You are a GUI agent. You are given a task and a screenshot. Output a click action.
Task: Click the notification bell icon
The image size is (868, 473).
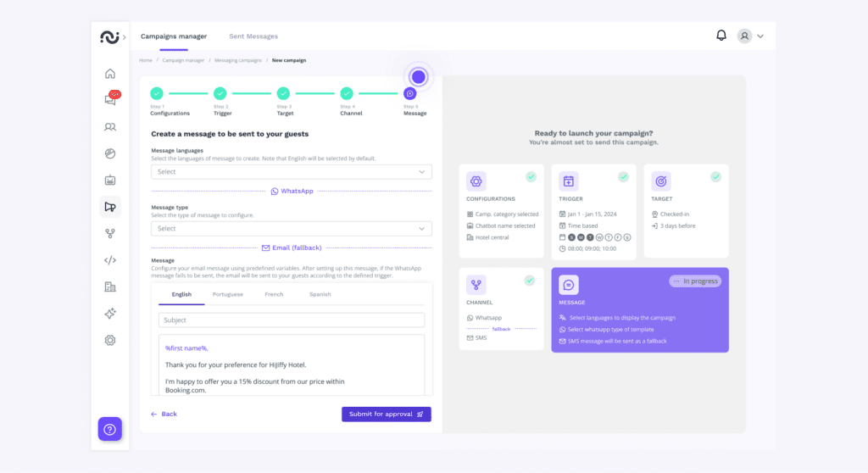tap(721, 36)
